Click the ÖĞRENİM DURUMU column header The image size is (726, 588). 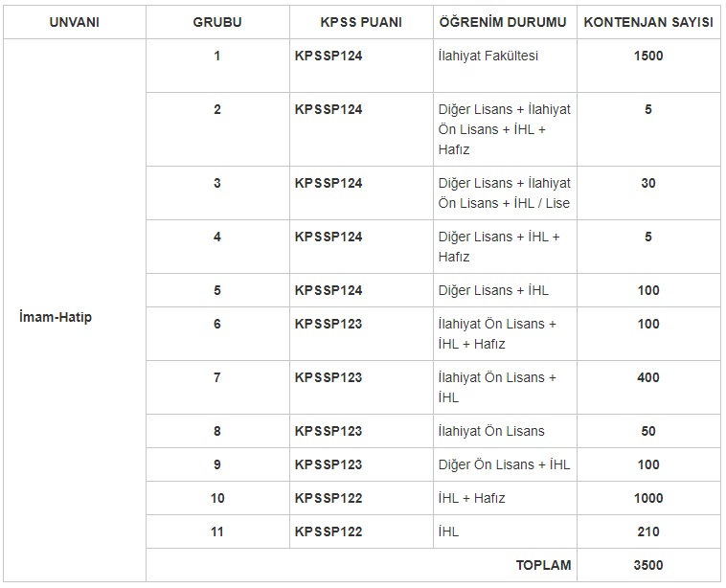coord(503,22)
